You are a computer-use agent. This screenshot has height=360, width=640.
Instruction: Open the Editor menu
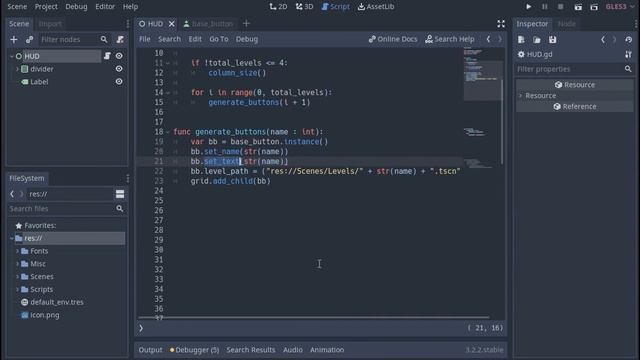click(105, 7)
